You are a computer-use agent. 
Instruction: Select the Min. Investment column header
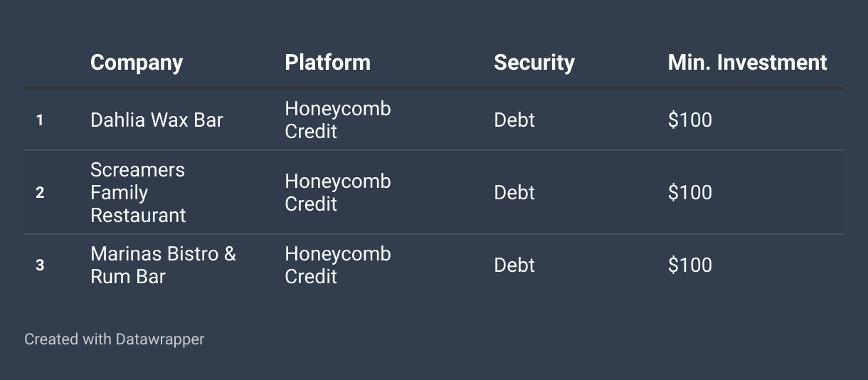(x=747, y=63)
